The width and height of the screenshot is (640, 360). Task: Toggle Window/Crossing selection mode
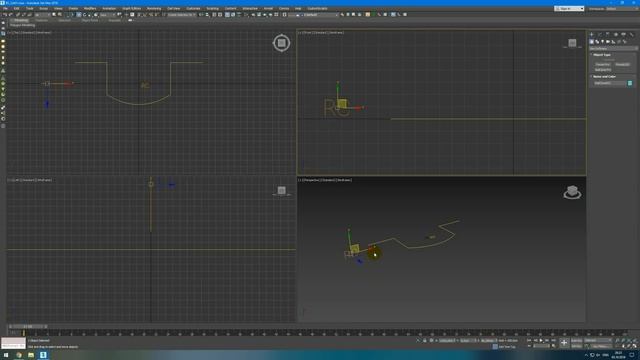click(x=73, y=14)
